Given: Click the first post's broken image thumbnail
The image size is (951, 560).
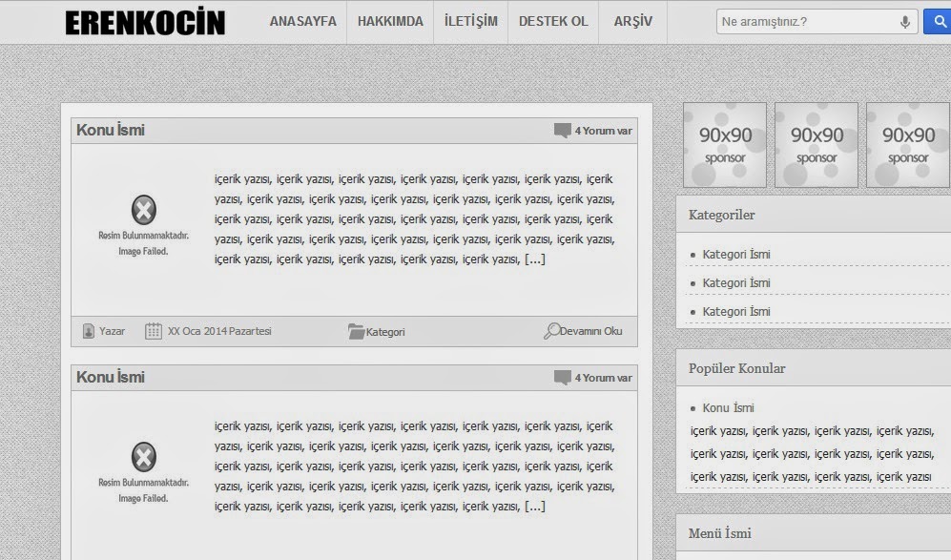Looking at the screenshot, I should click(144, 225).
